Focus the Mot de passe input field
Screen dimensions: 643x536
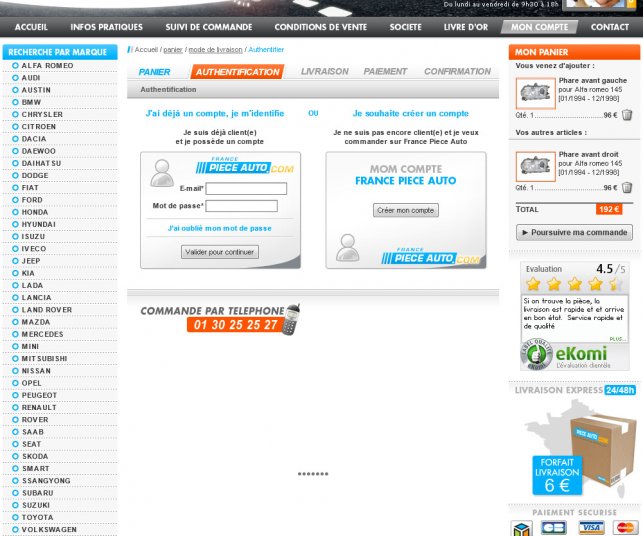click(x=242, y=206)
